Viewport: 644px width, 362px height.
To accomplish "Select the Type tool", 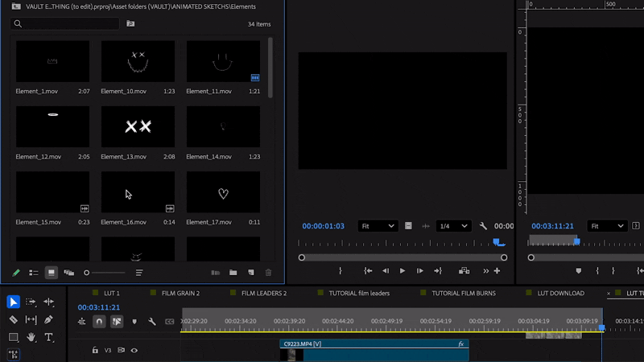I will [x=49, y=337].
